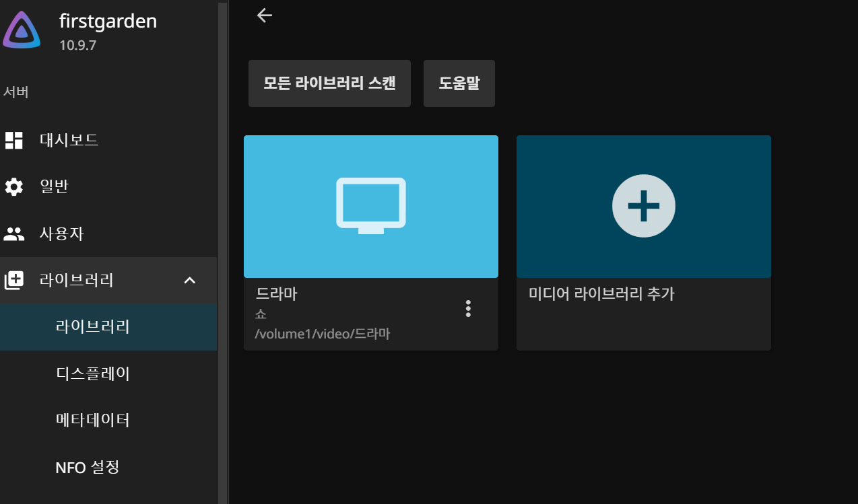Screen dimensions: 858x504
Task: Click the 도움말 button
Action: pos(459,83)
